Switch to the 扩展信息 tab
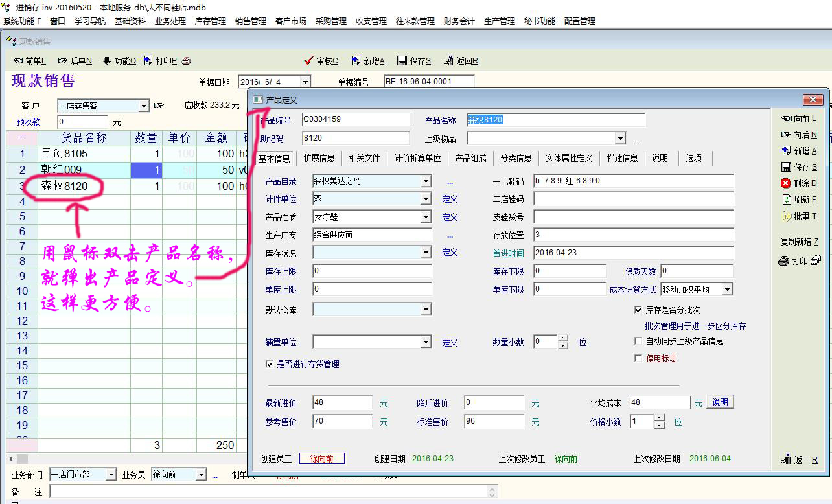Screen dimensions: 832x504 tap(319, 158)
